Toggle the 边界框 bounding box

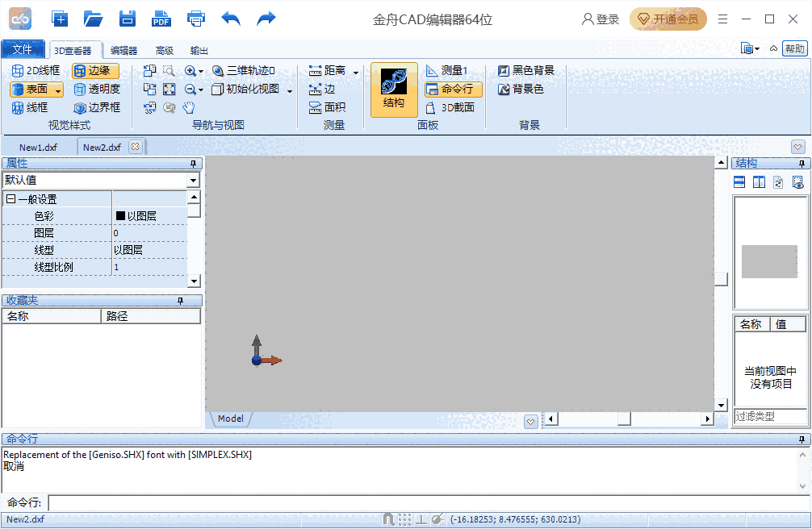point(97,108)
